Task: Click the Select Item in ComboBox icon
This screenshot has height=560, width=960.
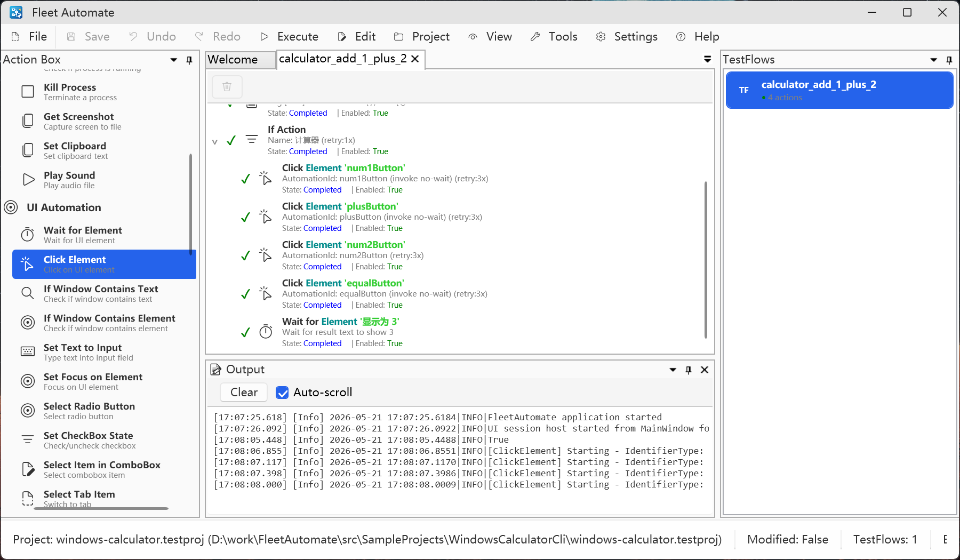Action: (28, 469)
